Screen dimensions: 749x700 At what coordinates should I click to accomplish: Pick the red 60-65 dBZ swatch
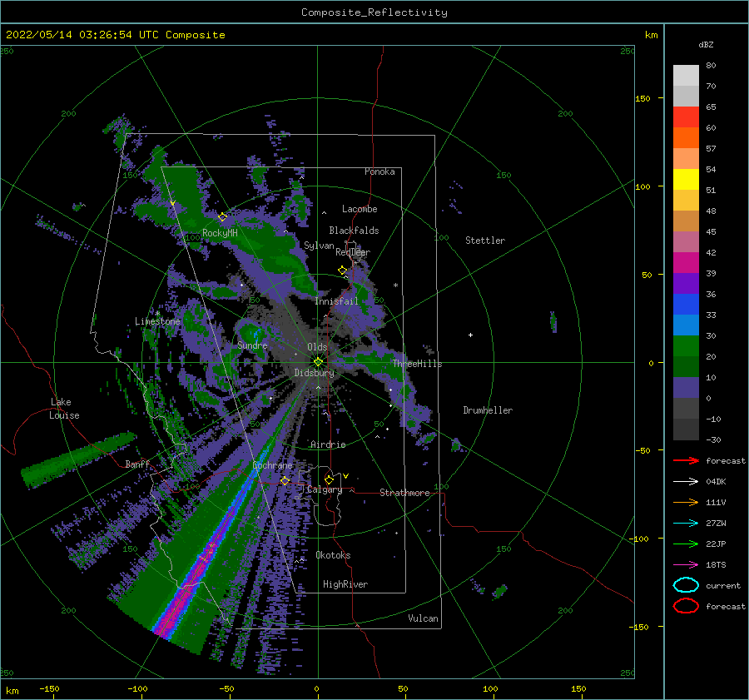[x=686, y=117]
